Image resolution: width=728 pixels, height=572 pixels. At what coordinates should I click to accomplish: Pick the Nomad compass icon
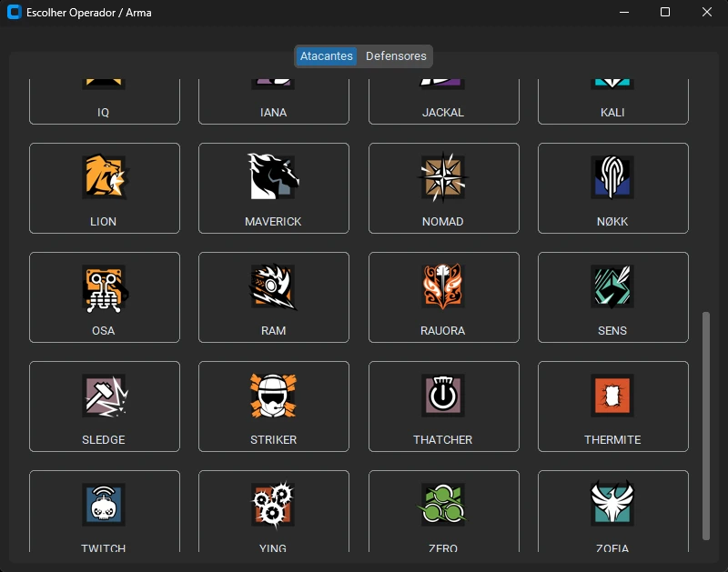tap(443, 176)
